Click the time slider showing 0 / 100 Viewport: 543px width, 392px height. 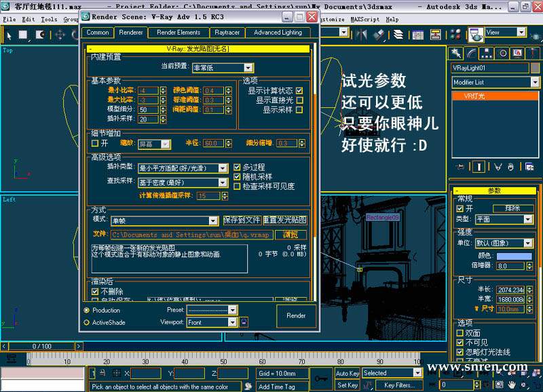tap(41, 346)
